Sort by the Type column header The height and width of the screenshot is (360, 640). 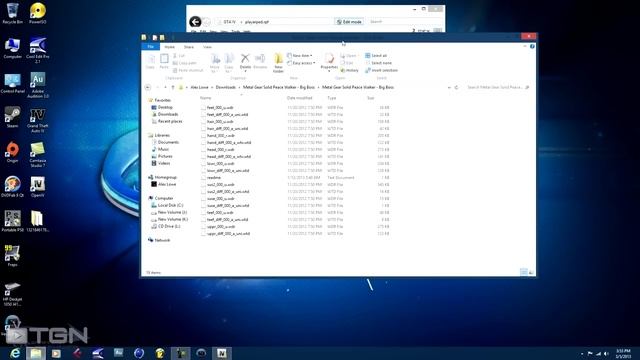pyautogui.click(x=331, y=98)
